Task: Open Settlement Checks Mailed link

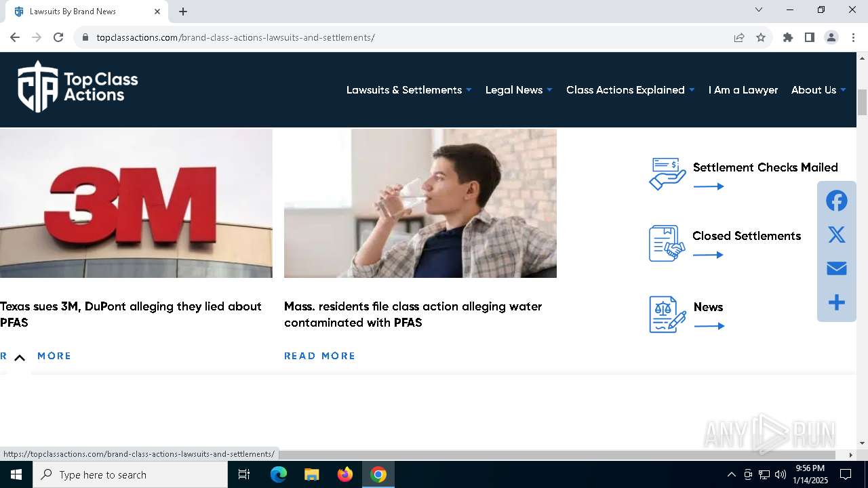Action: 765,167
